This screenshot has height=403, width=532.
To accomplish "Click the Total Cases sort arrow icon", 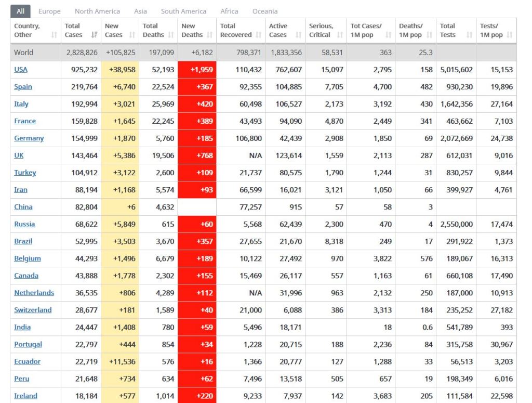I will tap(94, 35).
